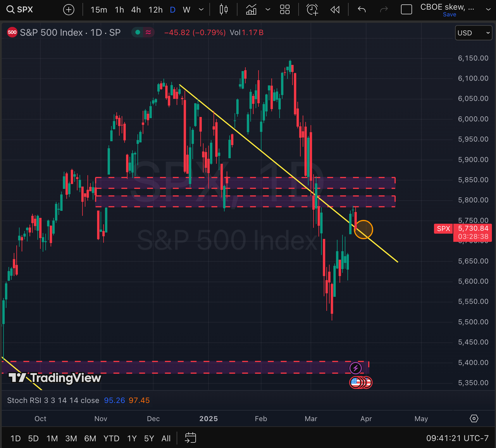Undo last chart action
Screen dimensions: 496x448
362,10
